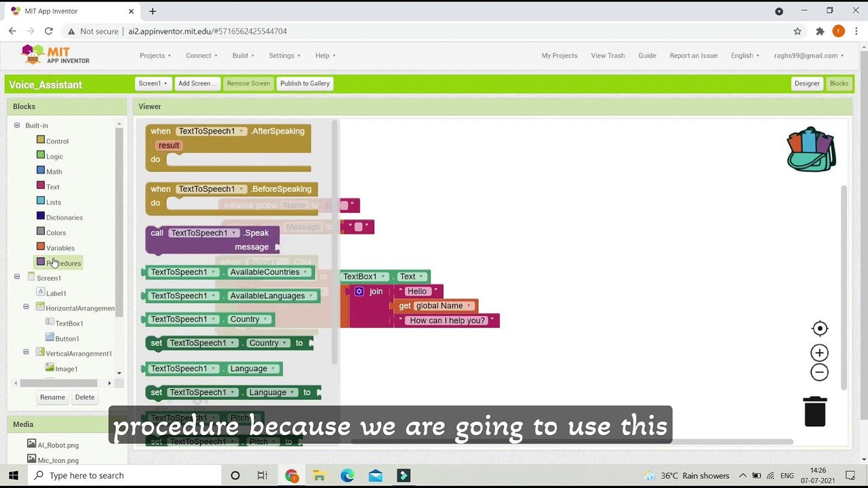Select the Logic blocks category
Screen dimensions: 868x488
[54, 157]
